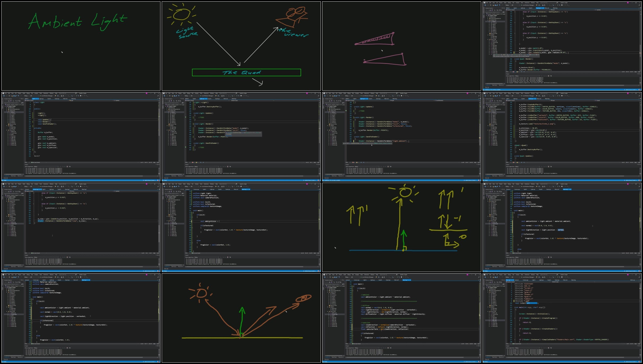Open the Light::Render frame with the autocomplete popup
Screen dimensions: 643x364
pos(241,137)
